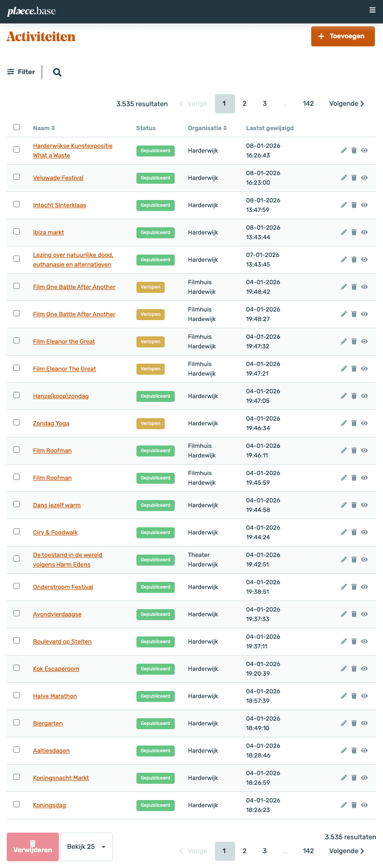This screenshot has height=868, width=383.
Task: Open the Bekijk 25 page-size dropdown
Action: (87, 846)
